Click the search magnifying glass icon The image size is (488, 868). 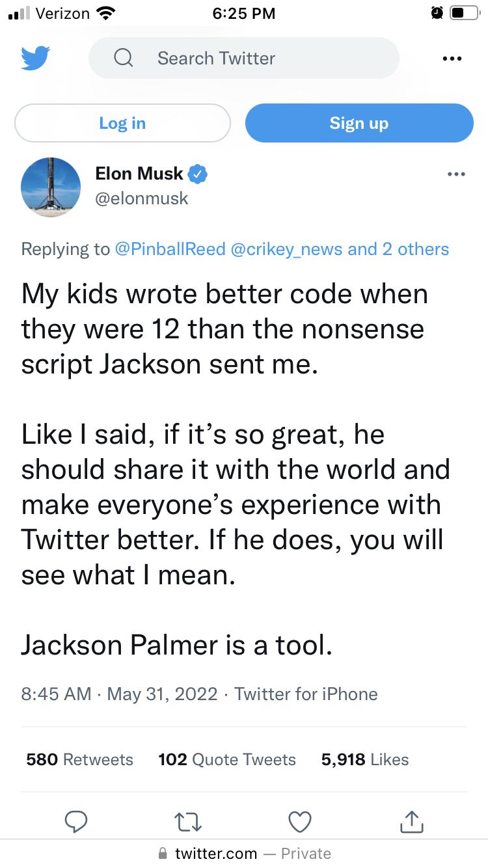coord(123,58)
